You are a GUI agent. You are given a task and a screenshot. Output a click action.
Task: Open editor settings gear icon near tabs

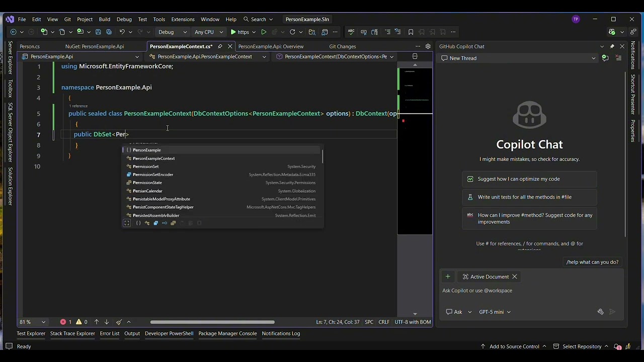pyautogui.click(x=428, y=46)
